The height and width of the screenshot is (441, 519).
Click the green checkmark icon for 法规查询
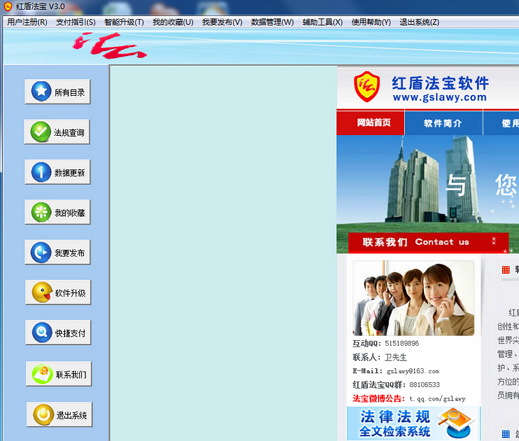click(x=41, y=131)
